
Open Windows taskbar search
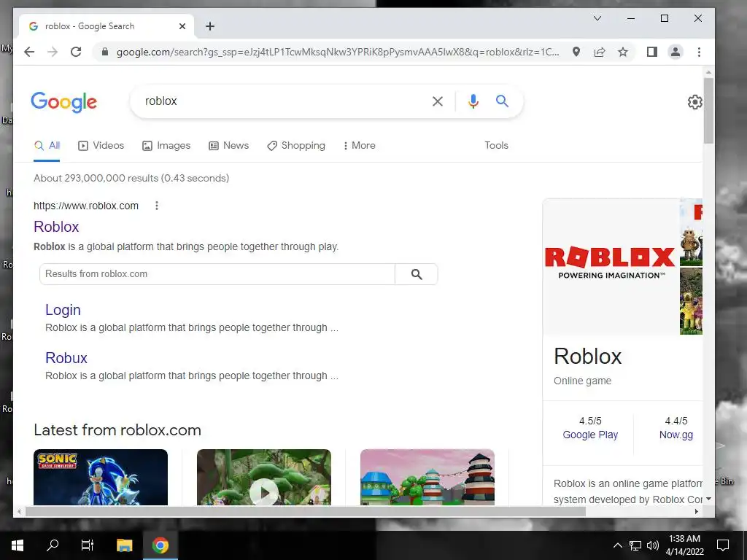pyautogui.click(x=53, y=545)
